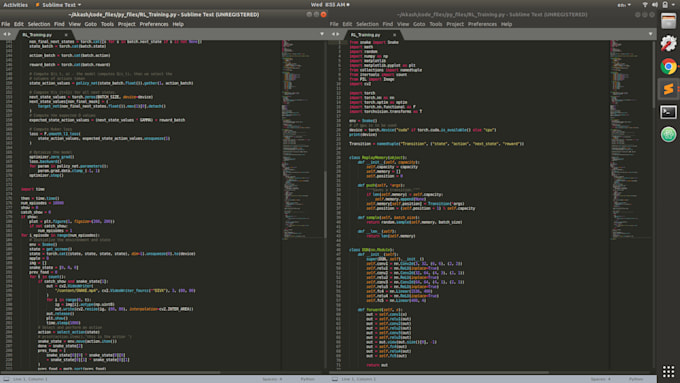The height and width of the screenshot is (383, 680).
Task: Open Spaces: 4 indentation selector in left window
Action: 272,379
